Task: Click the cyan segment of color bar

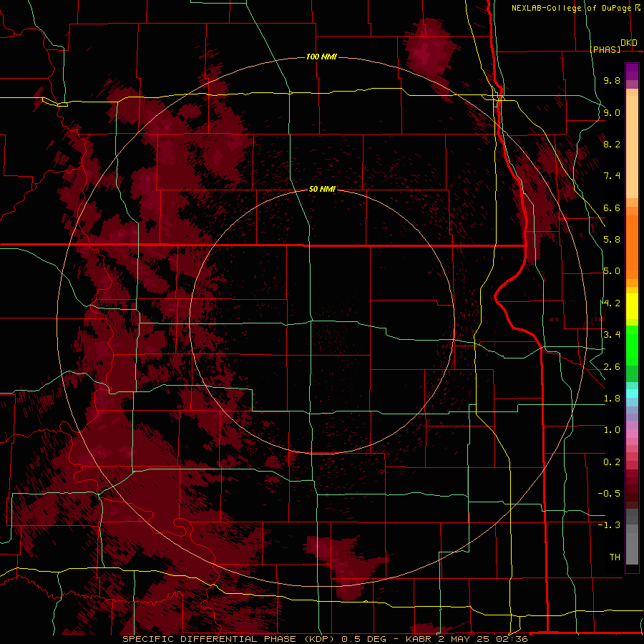Action: 632,394
